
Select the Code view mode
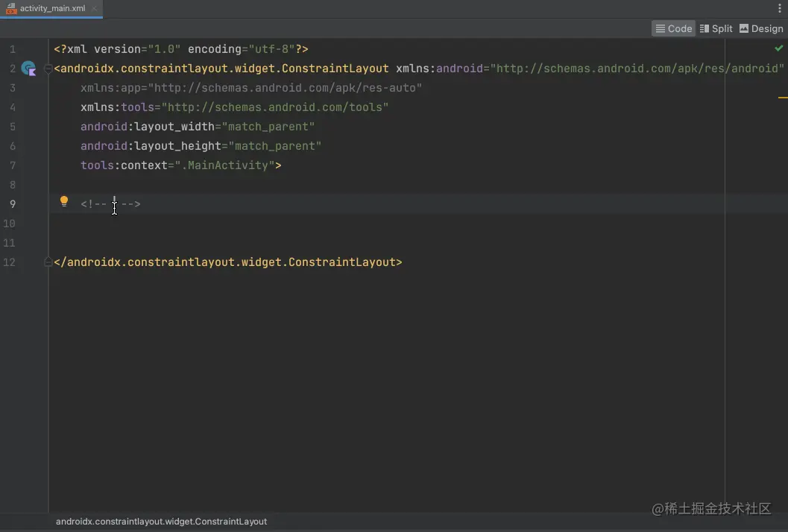tap(673, 28)
